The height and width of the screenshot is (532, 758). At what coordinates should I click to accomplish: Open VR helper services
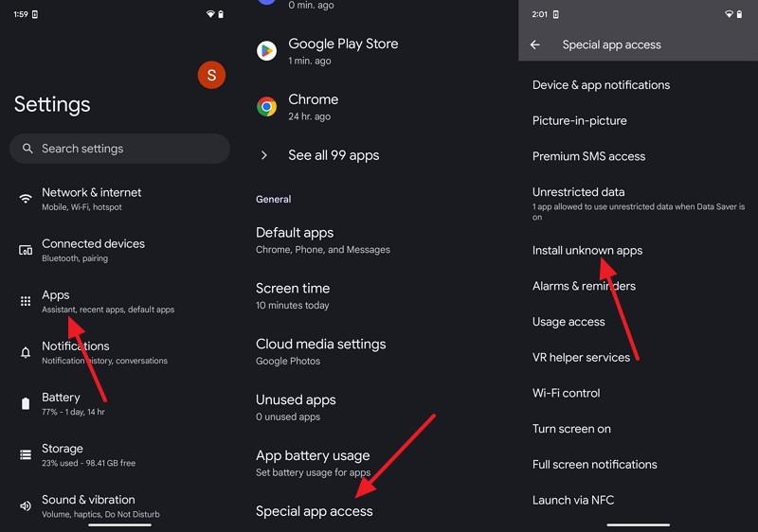pos(638,358)
